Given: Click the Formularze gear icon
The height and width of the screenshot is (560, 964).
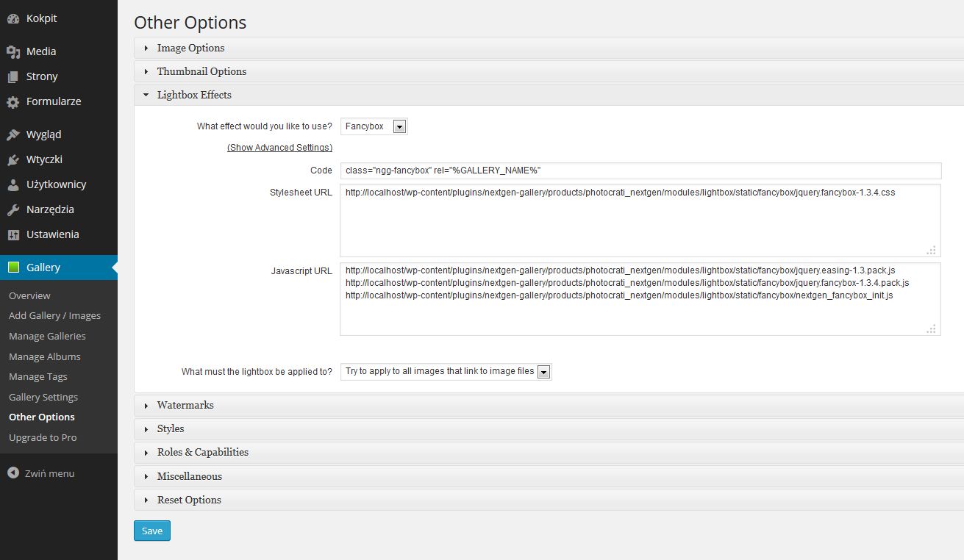Looking at the screenshot, I should [13, 101].
